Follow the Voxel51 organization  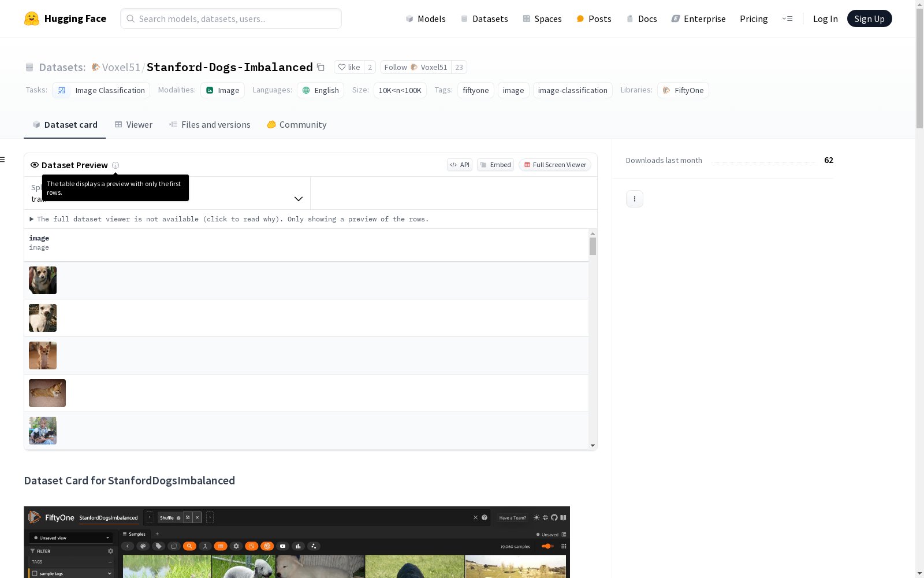pos(416,67)
